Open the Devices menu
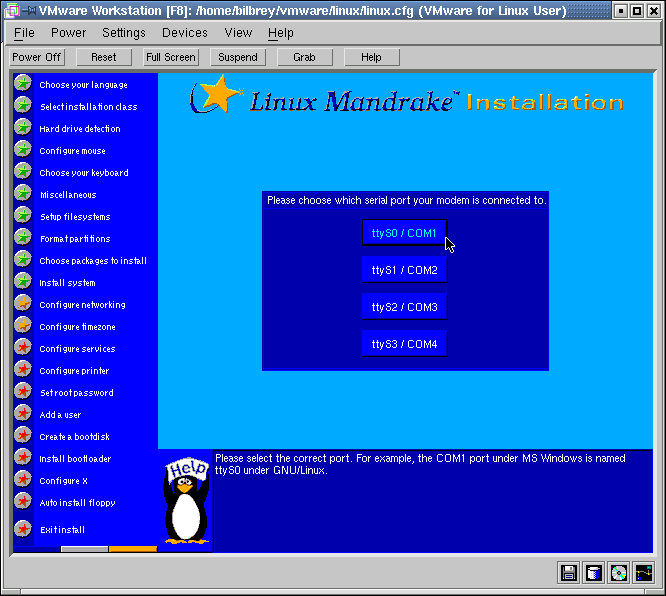 coord(185,33)
